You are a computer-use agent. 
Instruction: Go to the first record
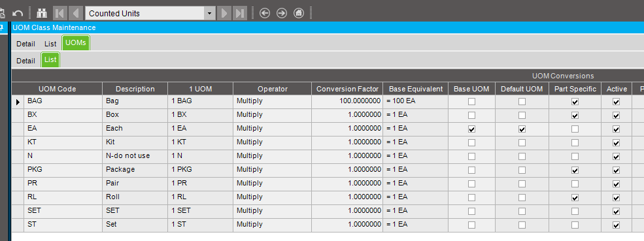point(59,13)
